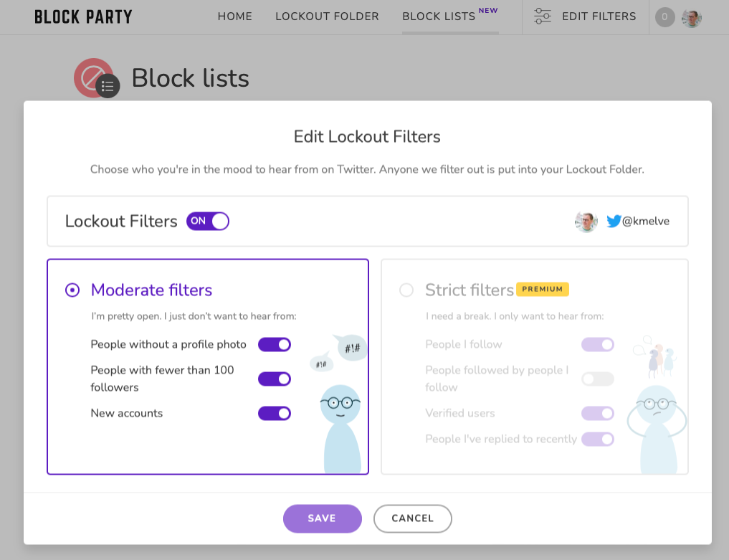This screenshot has height=560, width=729.
Task: Click the notification count badge
Action: [x=664, y=17]
